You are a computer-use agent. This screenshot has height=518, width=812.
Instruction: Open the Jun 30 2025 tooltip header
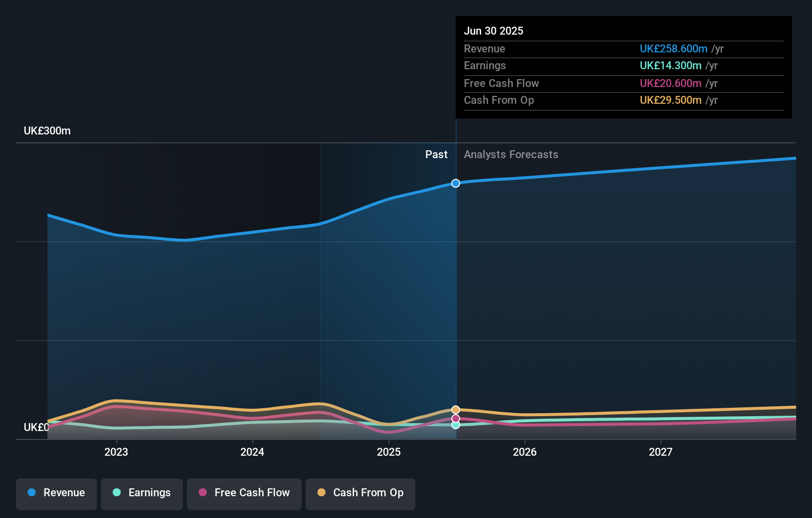494,31
